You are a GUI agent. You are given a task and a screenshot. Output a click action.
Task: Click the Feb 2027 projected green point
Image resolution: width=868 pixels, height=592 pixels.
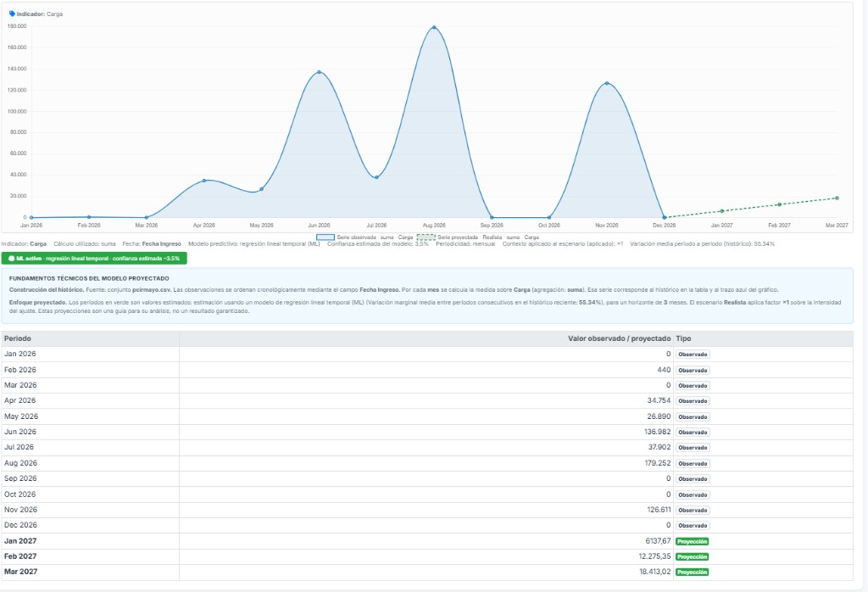780,204
